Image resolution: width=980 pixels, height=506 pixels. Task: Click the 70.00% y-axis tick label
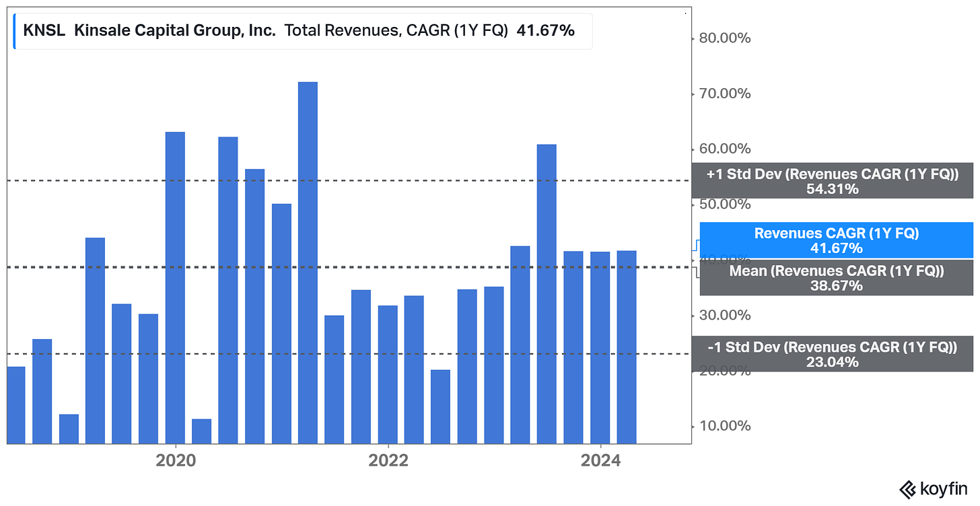(725, 94)
